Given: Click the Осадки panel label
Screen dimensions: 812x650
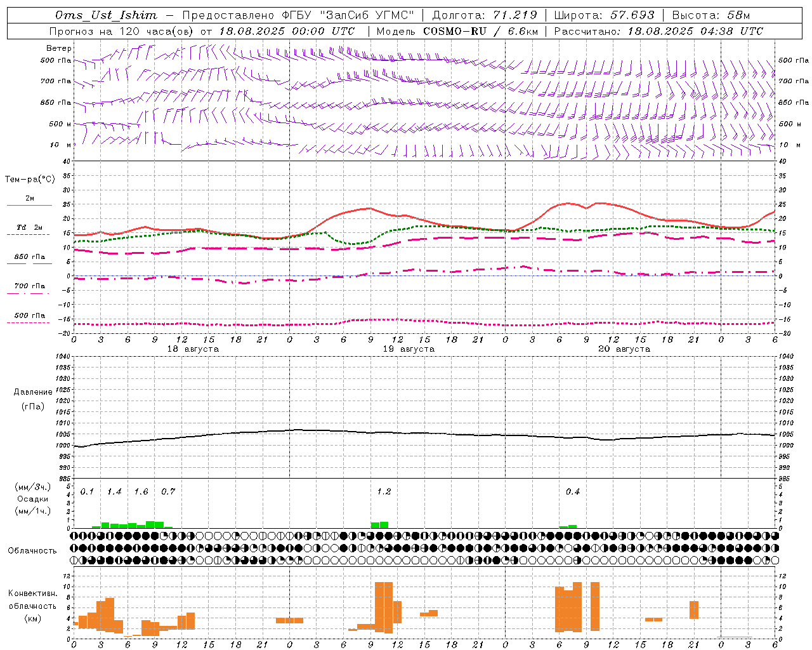Looking at the screenshot, I should [x=33, y=500].
